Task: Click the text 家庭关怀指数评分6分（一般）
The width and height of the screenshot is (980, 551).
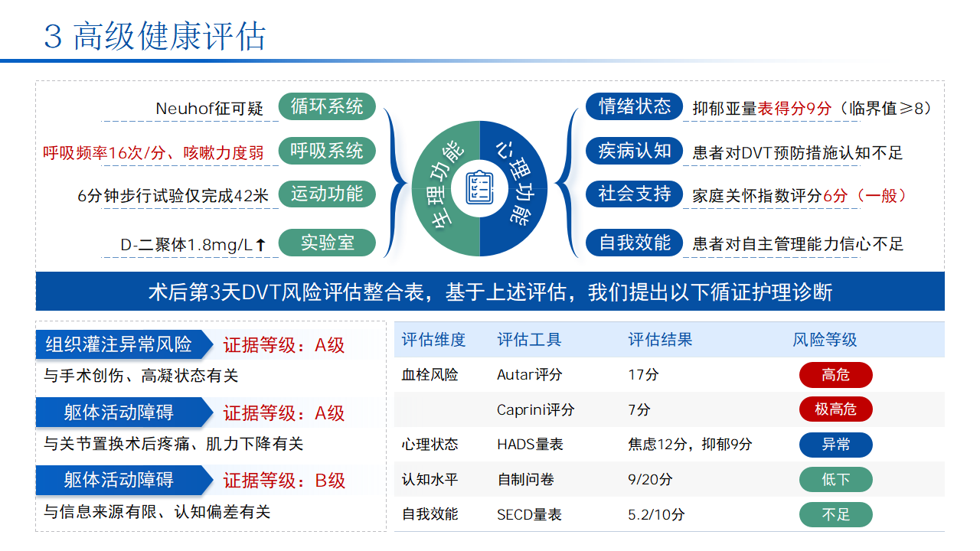Action: [800, 196]
